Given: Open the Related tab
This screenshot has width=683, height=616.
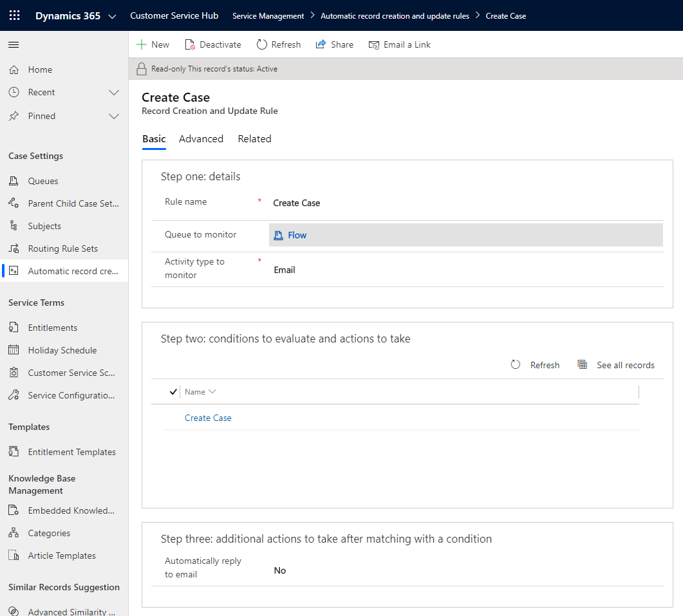Looking at the screenshot, I should coord(254,138).
